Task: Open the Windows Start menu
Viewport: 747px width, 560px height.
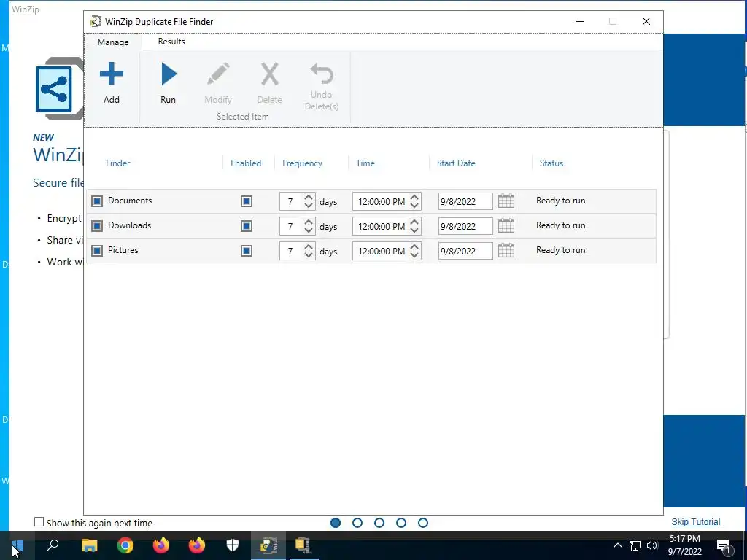Action: click(18, 545)
